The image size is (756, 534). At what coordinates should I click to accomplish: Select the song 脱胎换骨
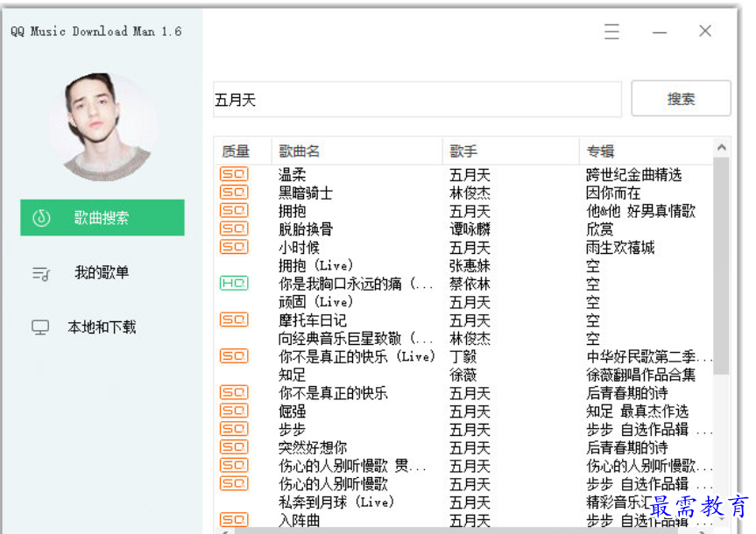coord(306,229)
